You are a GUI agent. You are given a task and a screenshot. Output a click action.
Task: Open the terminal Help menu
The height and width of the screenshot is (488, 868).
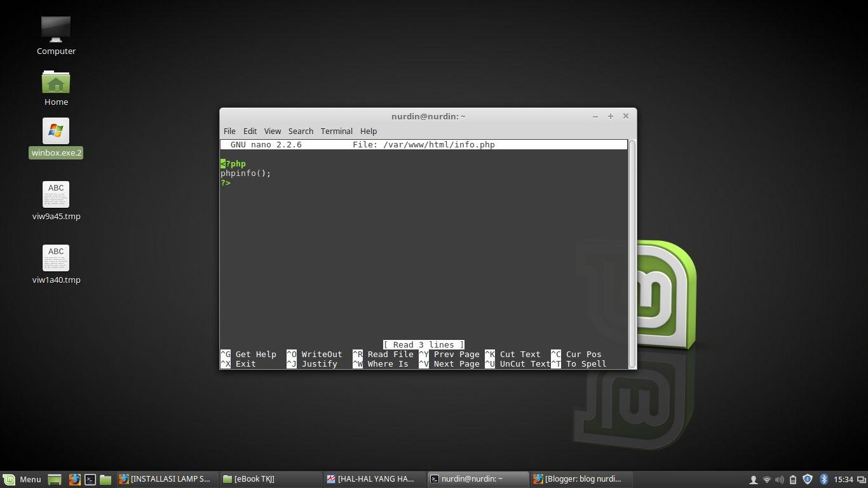tap(369, 131)
